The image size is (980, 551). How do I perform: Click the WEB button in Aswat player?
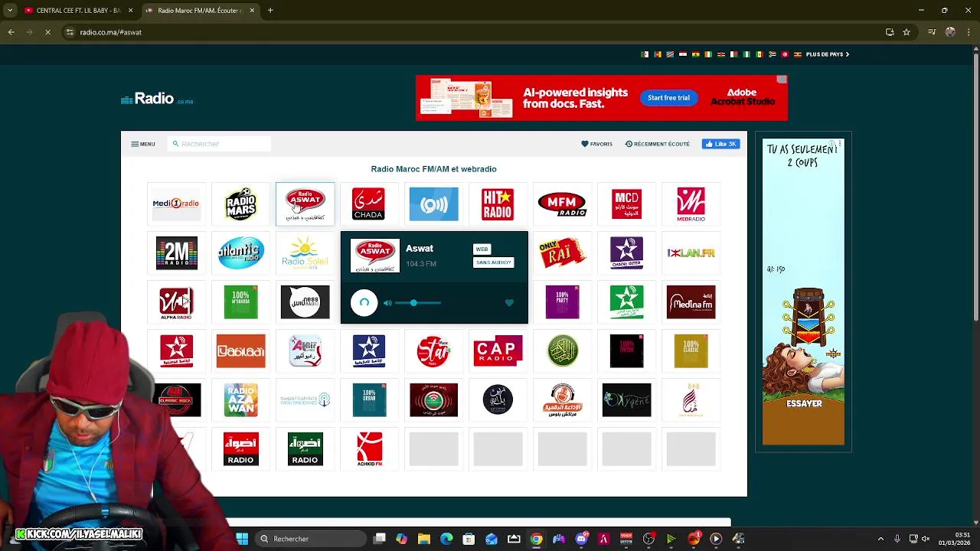[482, 249]
